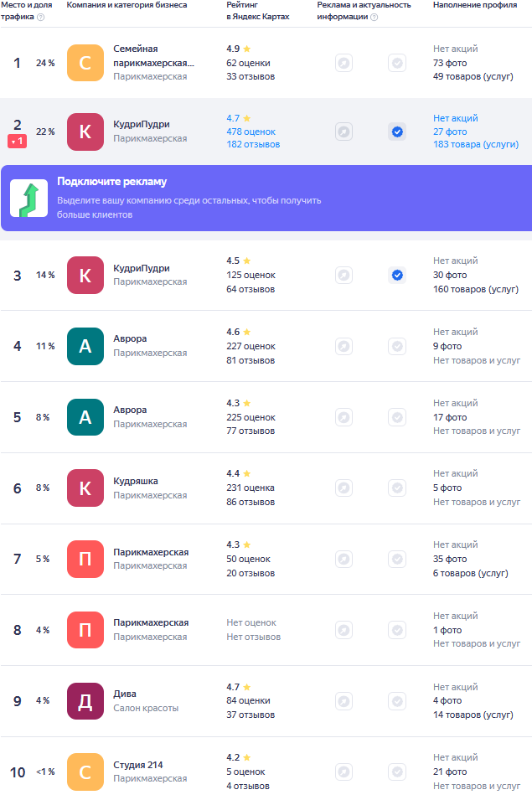Click the 'Наполнение профиля' column header

[474, 5]
